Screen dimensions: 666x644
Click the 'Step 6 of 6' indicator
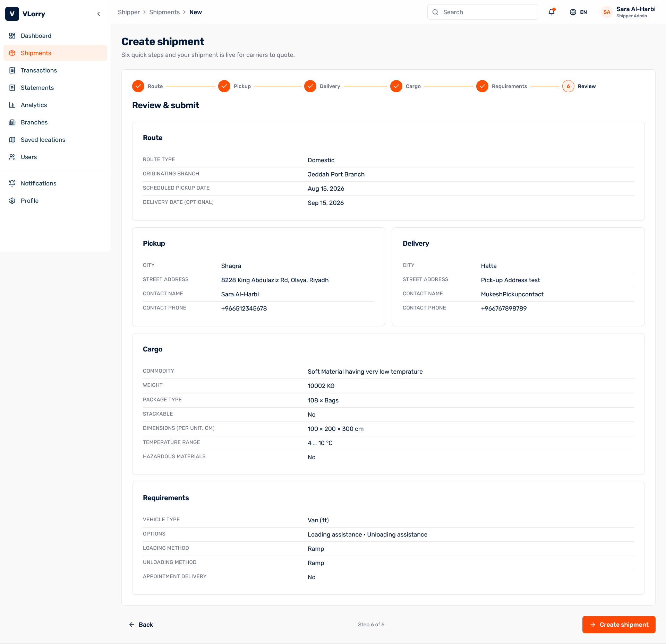click(x=371, y=625)
